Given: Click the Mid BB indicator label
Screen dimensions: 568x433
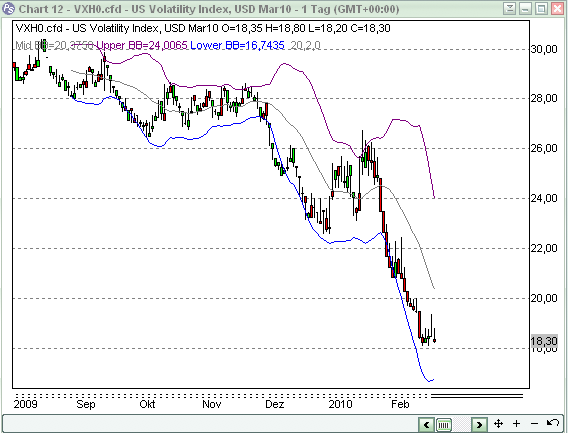Looking at the screenshot, I should (x=54, y=45).
